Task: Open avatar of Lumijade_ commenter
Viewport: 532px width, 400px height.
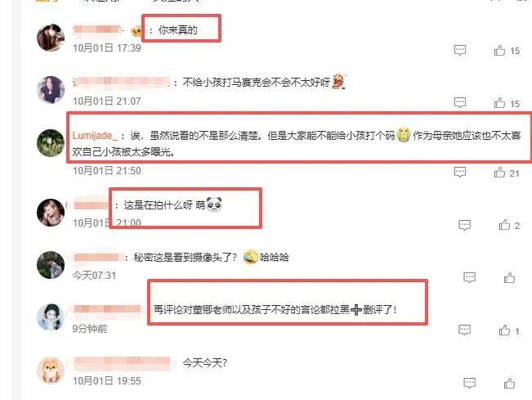Action: (x=51, y=143)
